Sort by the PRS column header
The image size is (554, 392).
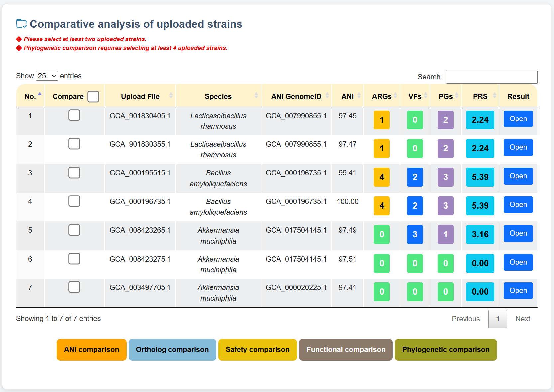pyautogui.click(x=480, y=97)
